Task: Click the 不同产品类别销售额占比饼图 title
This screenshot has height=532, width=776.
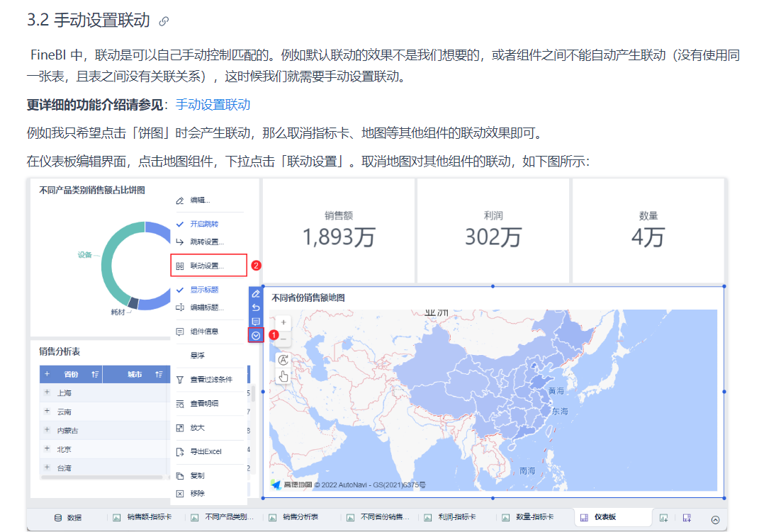Action: 92,191
